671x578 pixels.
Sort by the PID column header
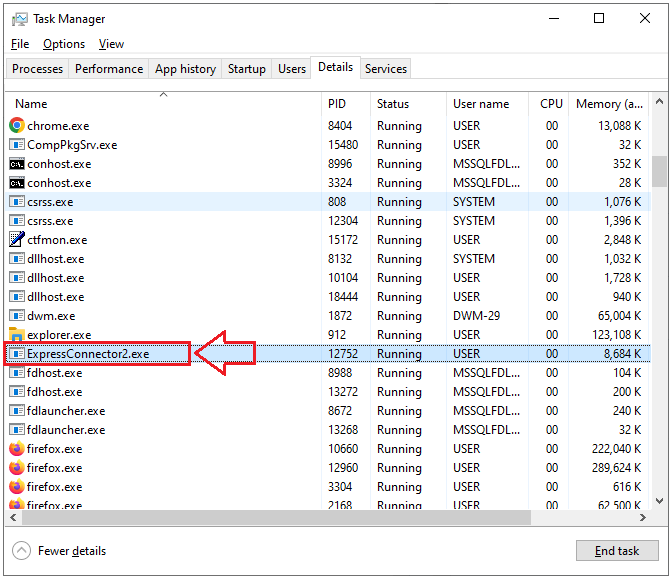[x=346, y=103]
